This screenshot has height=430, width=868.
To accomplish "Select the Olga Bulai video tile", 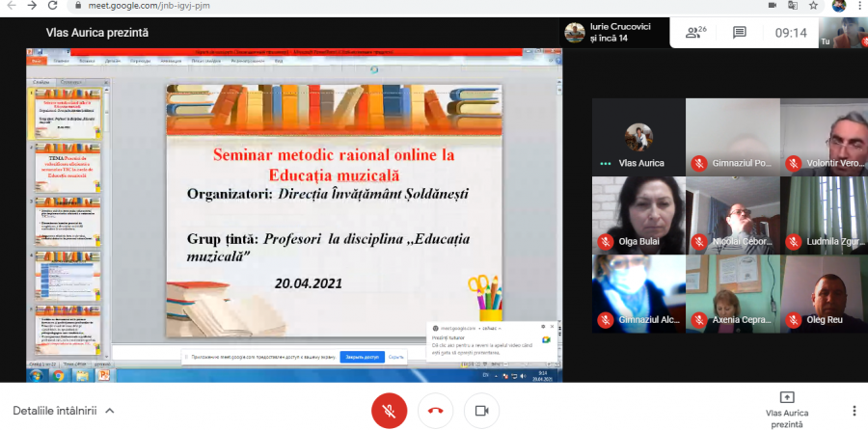I will coord(637,214).
